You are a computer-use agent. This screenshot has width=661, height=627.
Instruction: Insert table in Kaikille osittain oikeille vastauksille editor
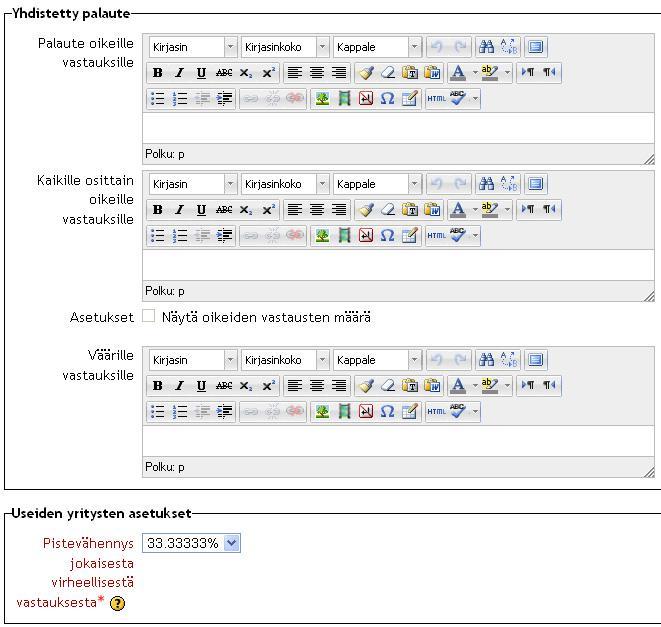(x=409, y=236)
